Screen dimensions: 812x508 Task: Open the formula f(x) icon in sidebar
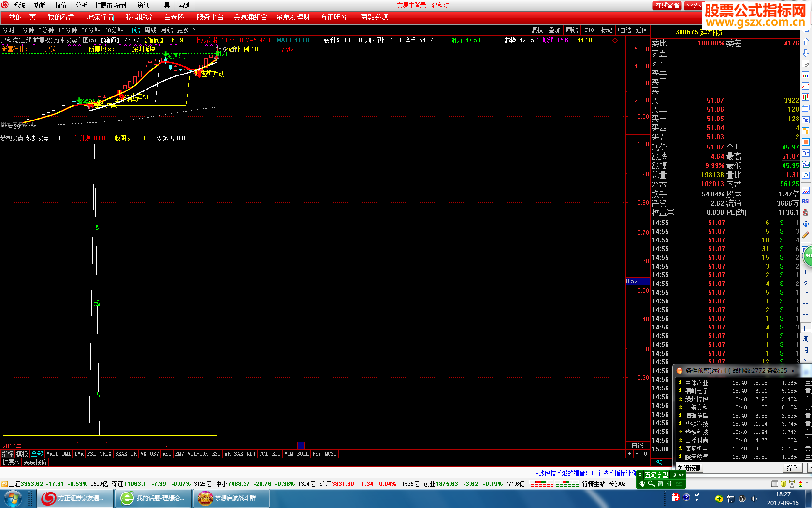click(805, 164)
